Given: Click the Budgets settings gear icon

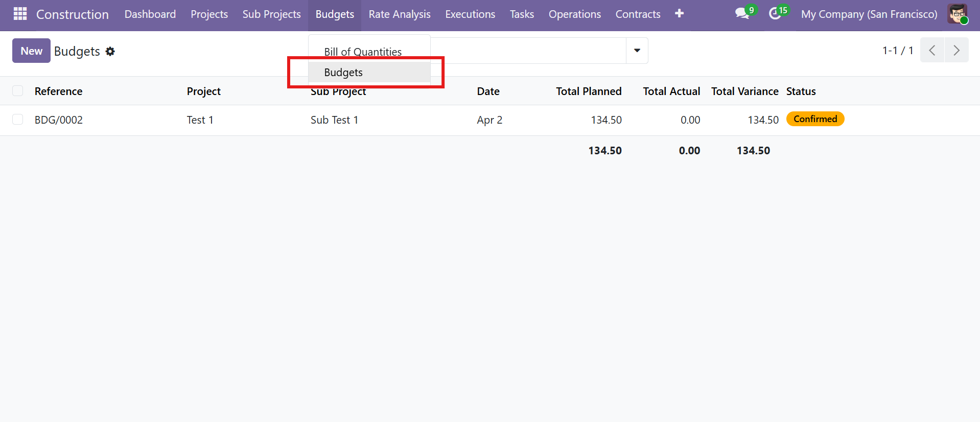Looking at the screenshot, I should (110, 51).
